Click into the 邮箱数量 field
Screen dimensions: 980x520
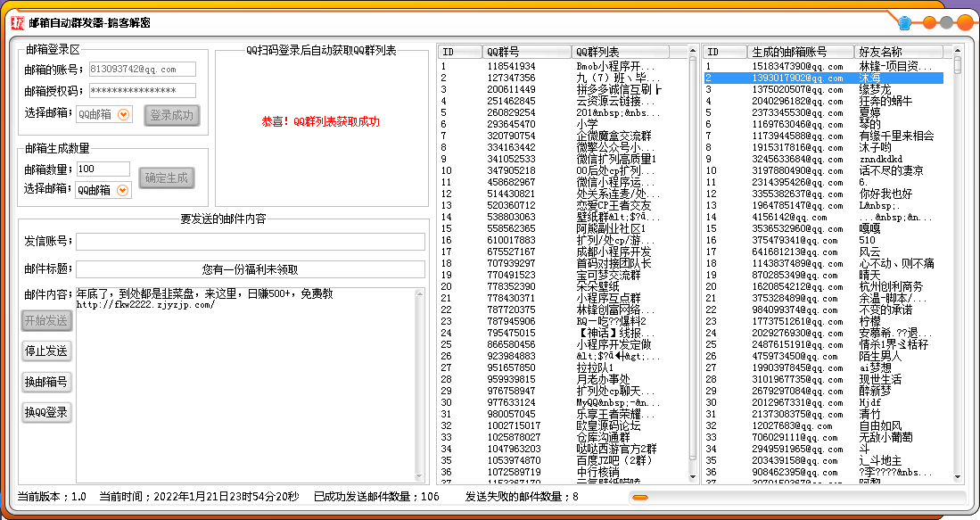(103, 169)
